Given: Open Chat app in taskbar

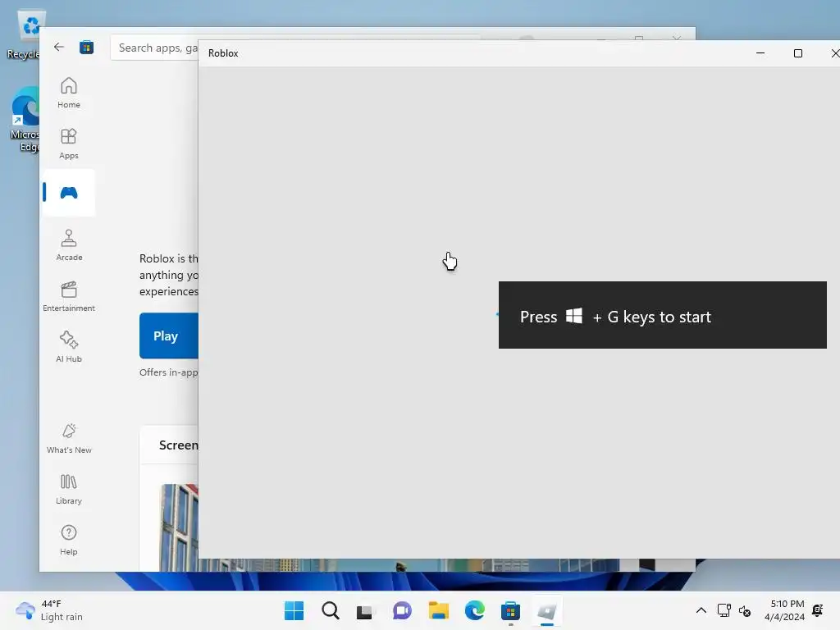Looking at the screenshot, I should (x=402, y=610).
